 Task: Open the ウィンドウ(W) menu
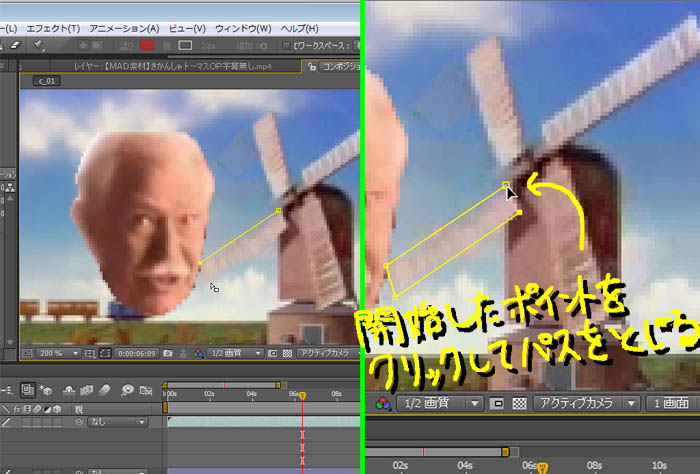click(x=243, y=29)
